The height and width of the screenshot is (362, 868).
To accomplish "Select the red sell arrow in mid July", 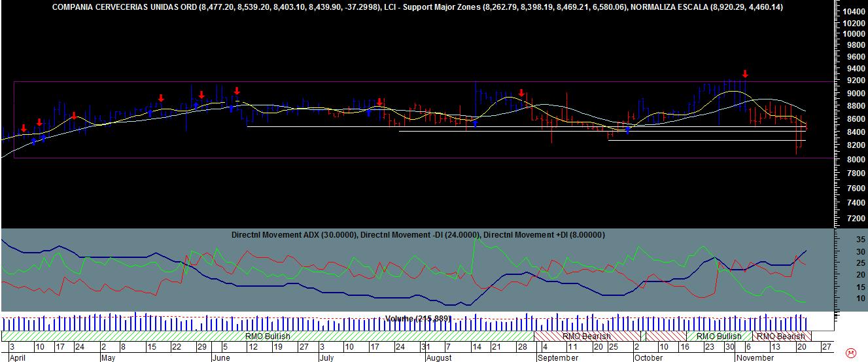I will (x=379, y=102).
